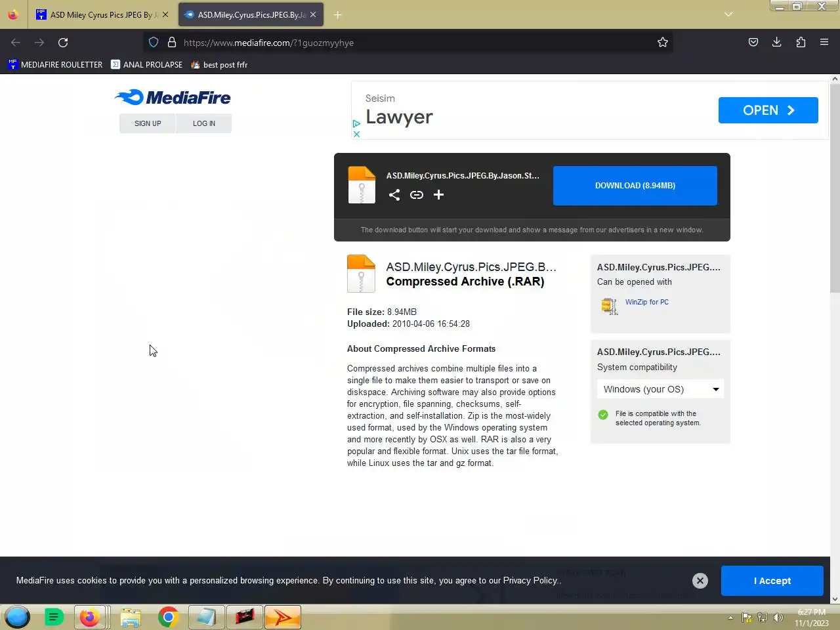Expand the Windows (your OS) dropdown
This screenshot has width=840, height=630.
(660, 389)
